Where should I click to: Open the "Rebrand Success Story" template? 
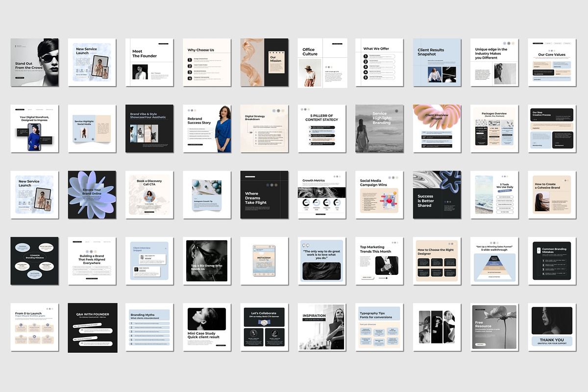[207, 128]
